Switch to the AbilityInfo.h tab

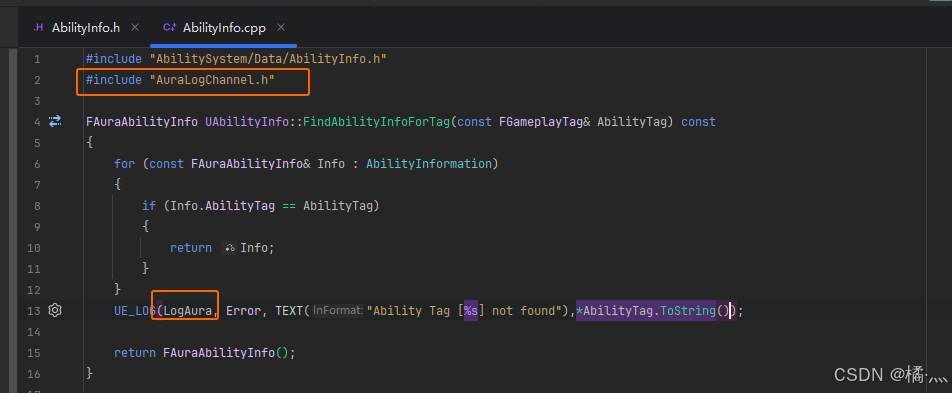[86, 28]
